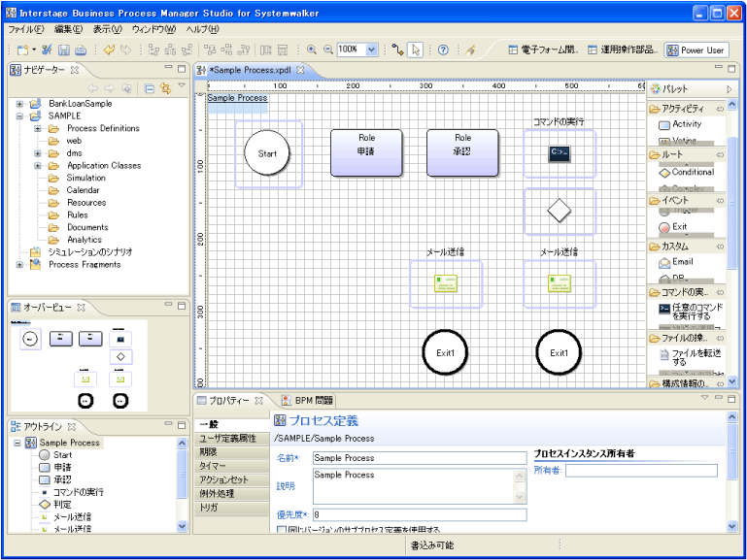Select Activity in the palette
747x560 pixels.
pos(680,124)
